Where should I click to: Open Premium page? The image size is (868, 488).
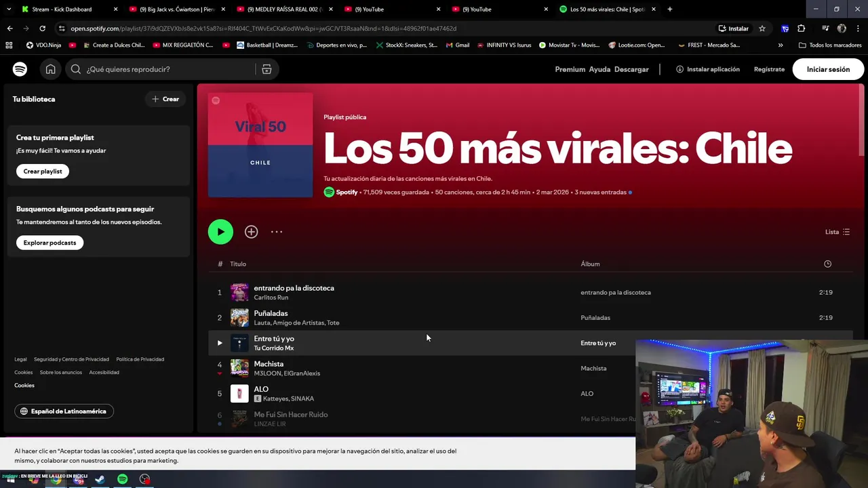click(x=570, y=69)
